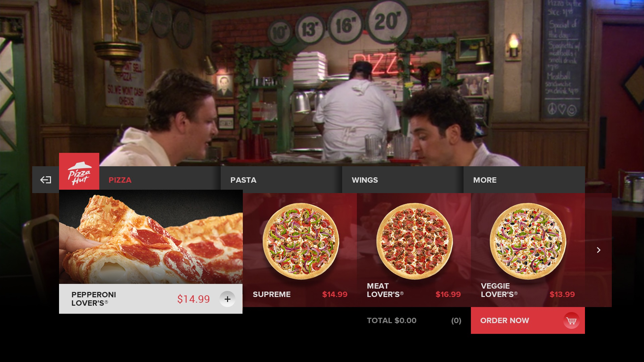Show more pizzas with the right chevron
Screen dimensions: 644x362
(x=598, y=250)
